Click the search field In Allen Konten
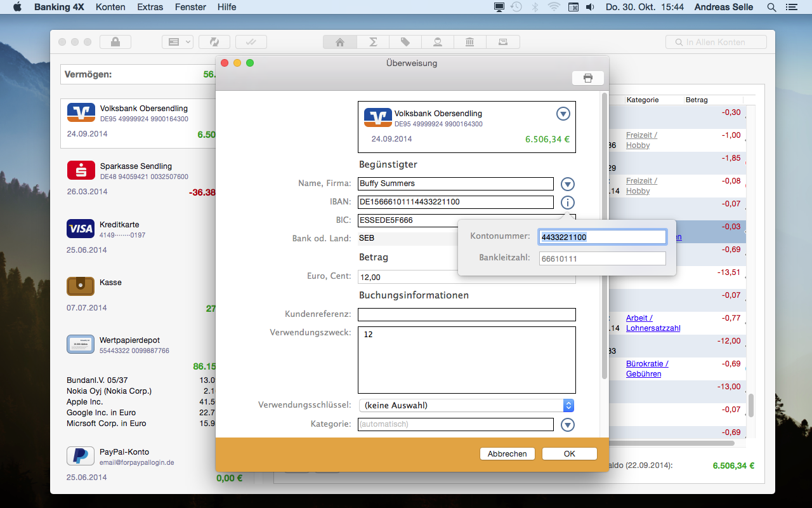Image resolution: width=812 pixels, height=508 pixels. pos(716,42)
